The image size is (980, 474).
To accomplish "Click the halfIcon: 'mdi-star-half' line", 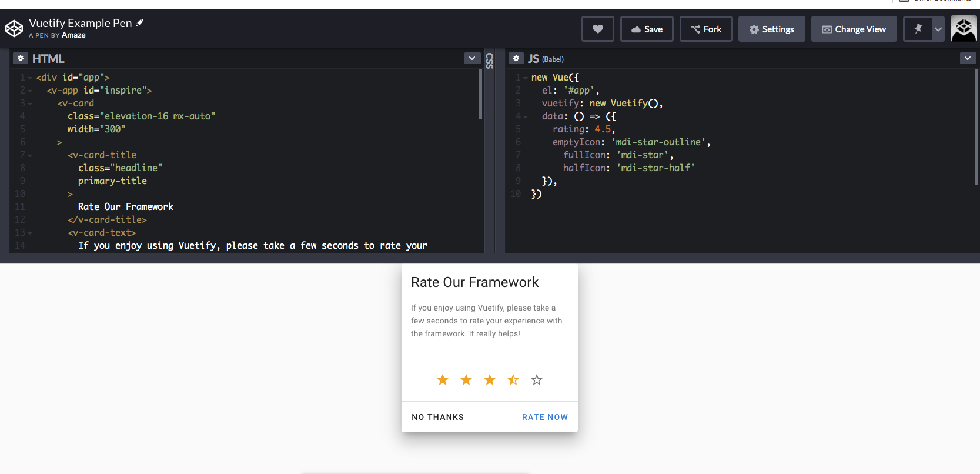I will tap(629, 168).
